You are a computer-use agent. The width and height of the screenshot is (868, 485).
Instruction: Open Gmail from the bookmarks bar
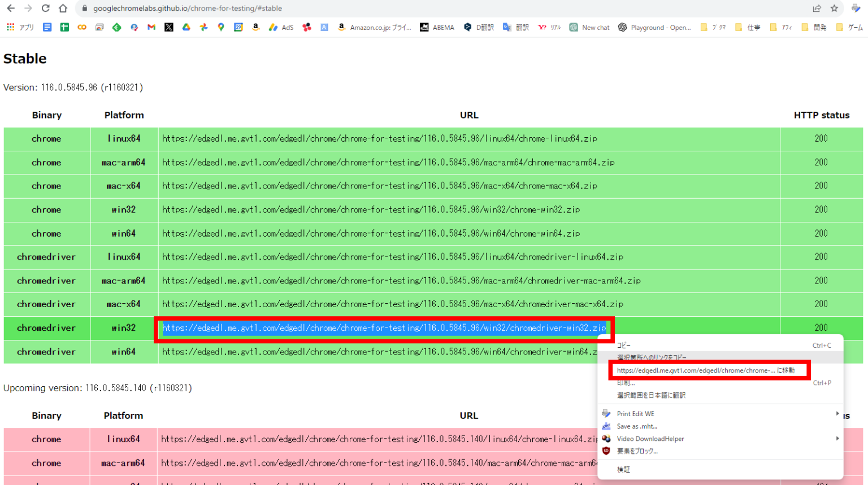[x=151, y=27]
